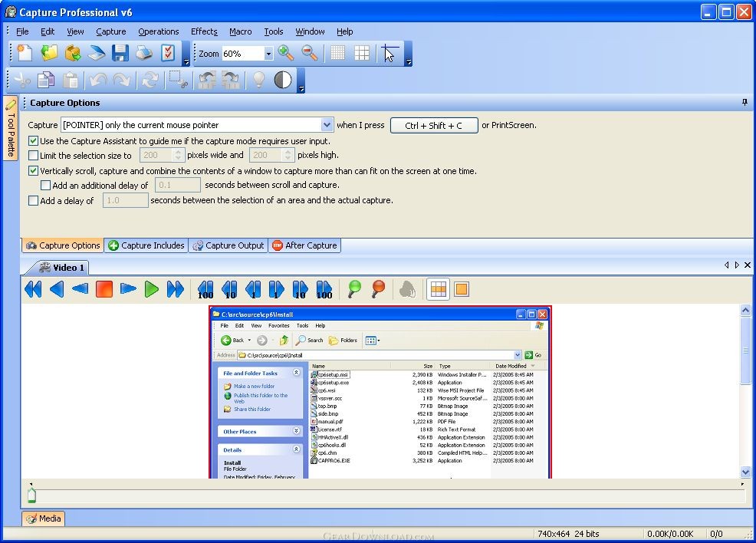Click the Ctrl + Shift + C hotkey button
This screenshot has height=543, width=756.
click(434, 125)
